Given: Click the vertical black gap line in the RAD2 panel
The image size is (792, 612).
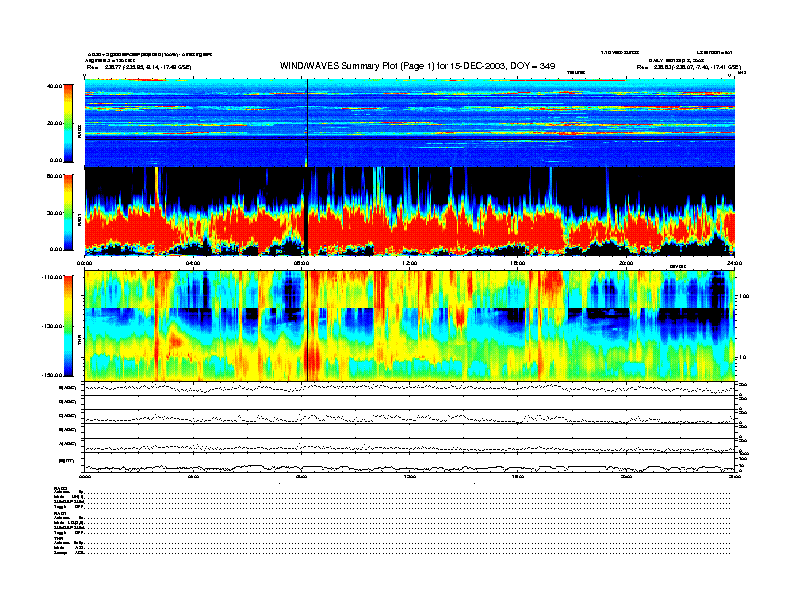Looking at the screenshot, I should [x=307, y=123].
